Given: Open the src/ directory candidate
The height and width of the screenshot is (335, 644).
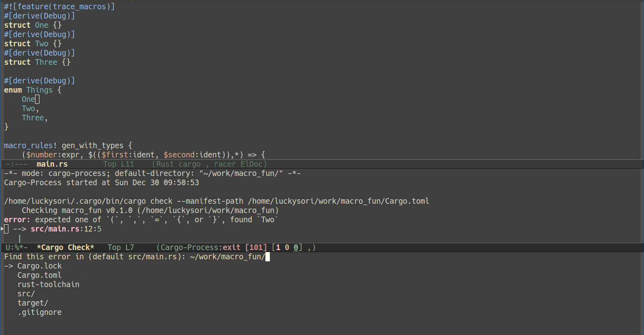Looking at the screenshot, I should pyautogui.click(x=26, y=294).
